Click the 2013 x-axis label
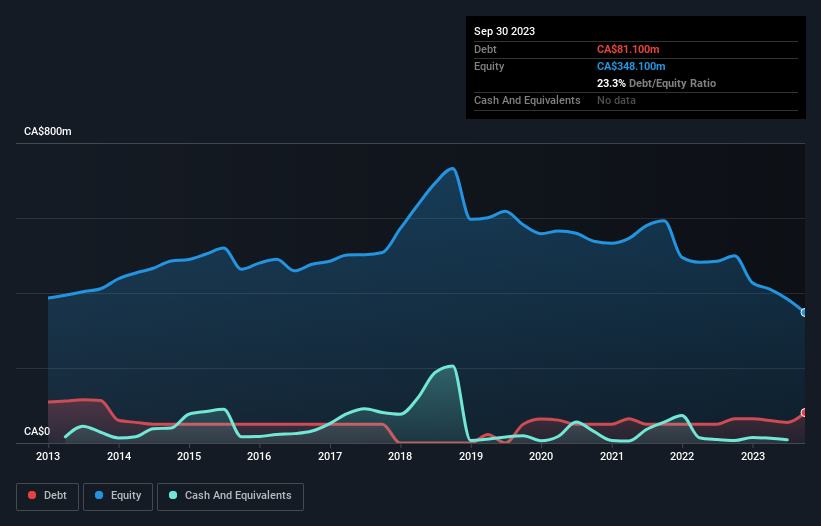The height and width of the screenshot is (526, 821). [x=48, y=456]
